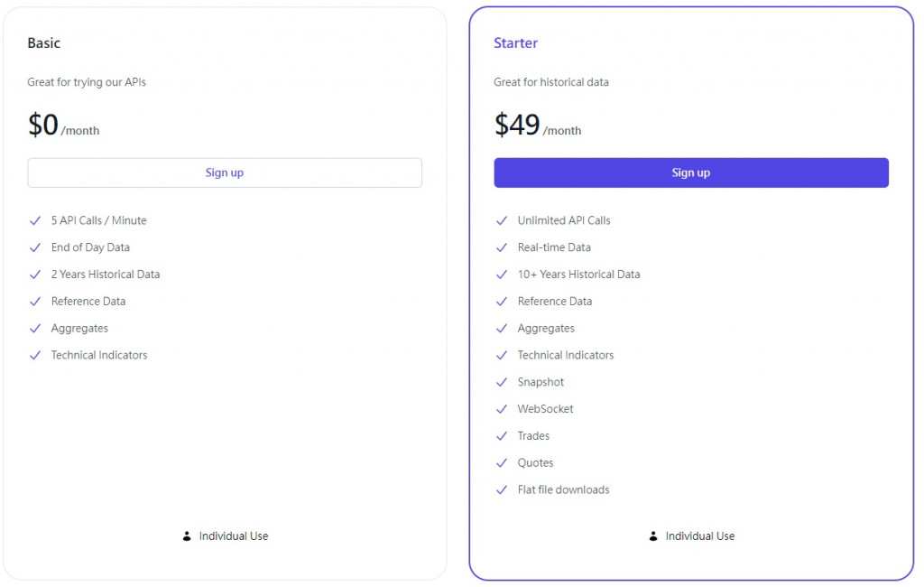
Task: Select the Basic plan heading
Action: pos(44,43)
